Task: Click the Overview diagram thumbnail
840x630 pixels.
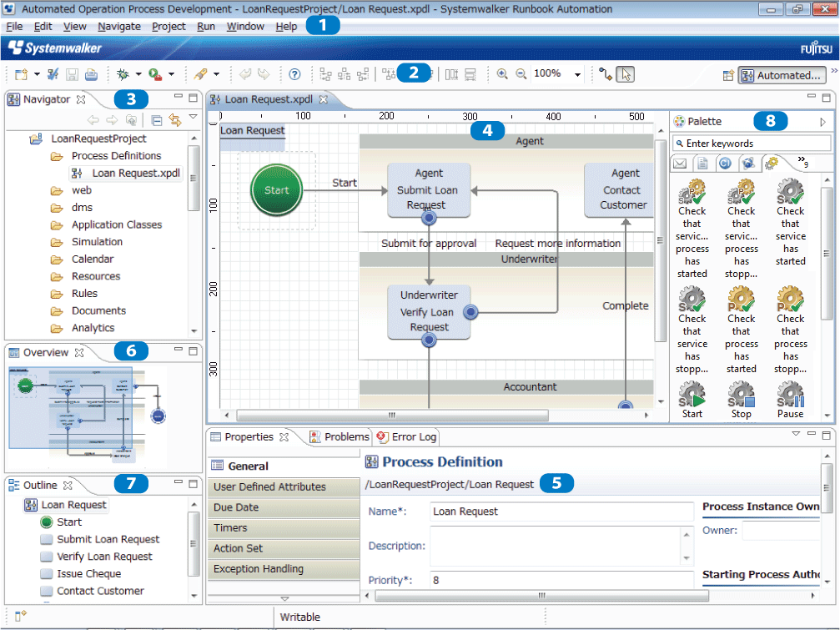Action: (x=88, y=416)
